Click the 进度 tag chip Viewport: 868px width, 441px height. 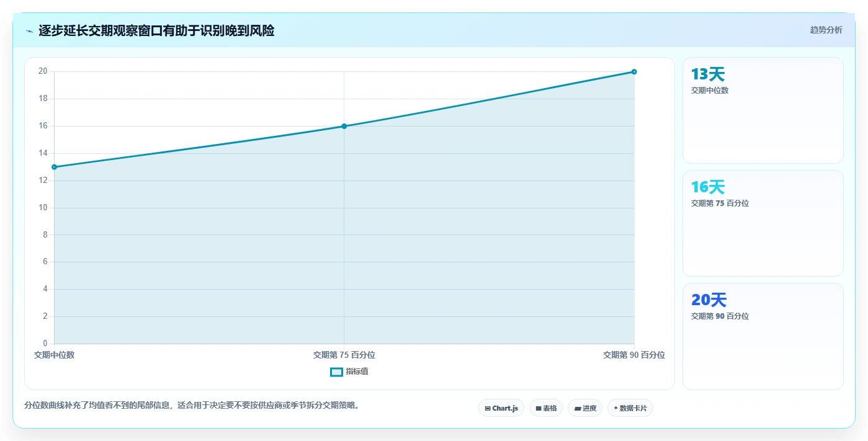click(585, 408)
